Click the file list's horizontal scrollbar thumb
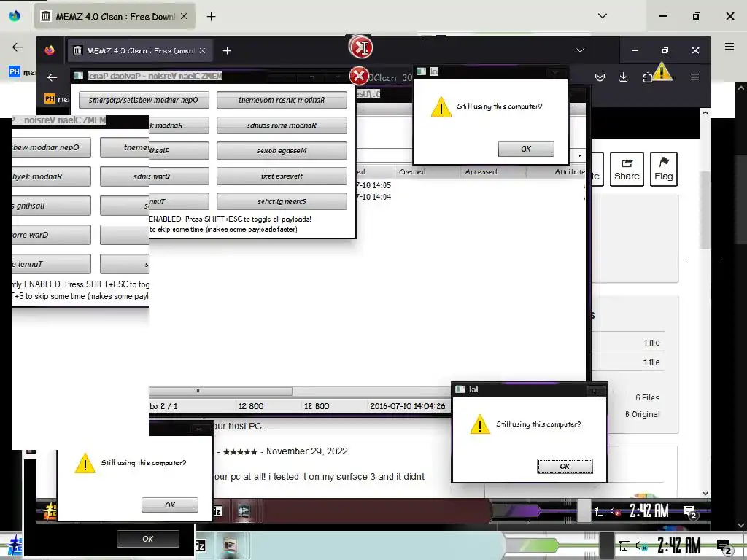The image size is (747, 560). tap(220, 391)
